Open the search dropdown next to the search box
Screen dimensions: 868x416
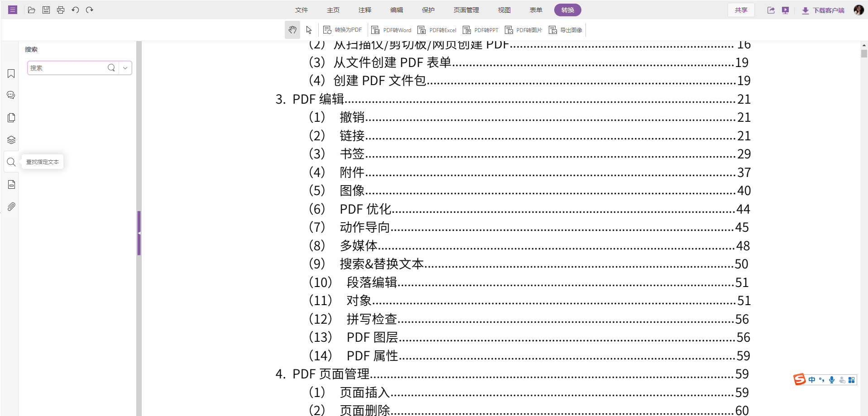click(x=125, y=67)
